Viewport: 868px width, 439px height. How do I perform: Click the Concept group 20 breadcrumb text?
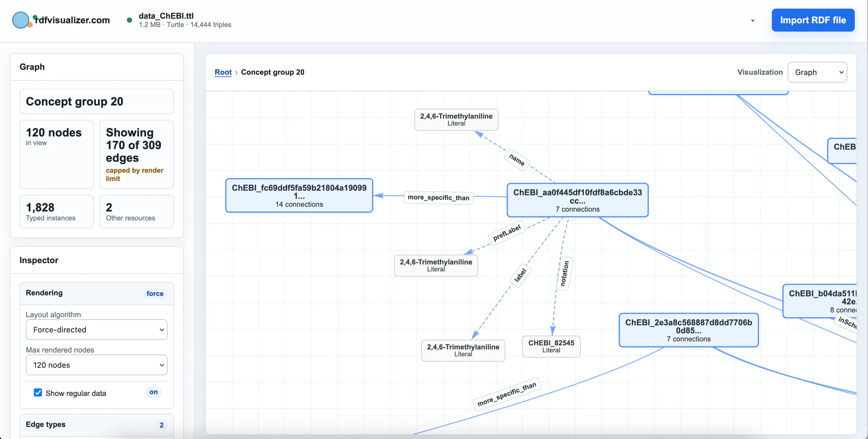pos(273,72)
